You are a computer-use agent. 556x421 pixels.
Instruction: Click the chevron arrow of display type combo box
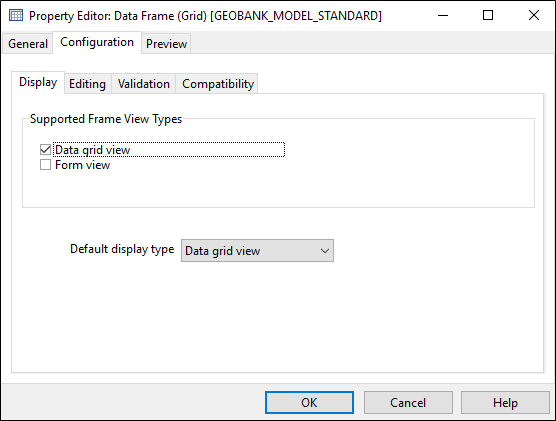(x=324, y=251)
